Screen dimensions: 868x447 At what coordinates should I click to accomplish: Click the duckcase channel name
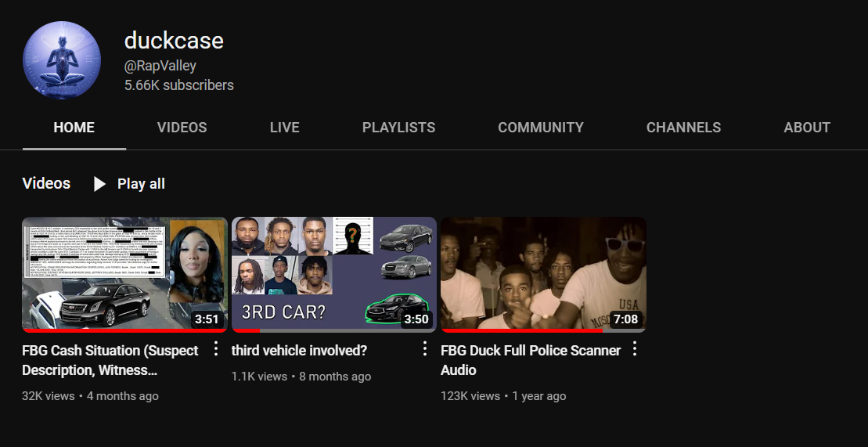174,41
